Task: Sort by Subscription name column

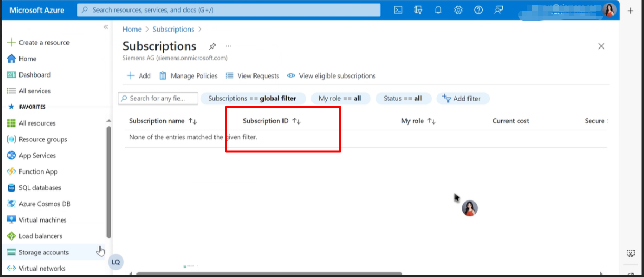Action: (163, 121)
